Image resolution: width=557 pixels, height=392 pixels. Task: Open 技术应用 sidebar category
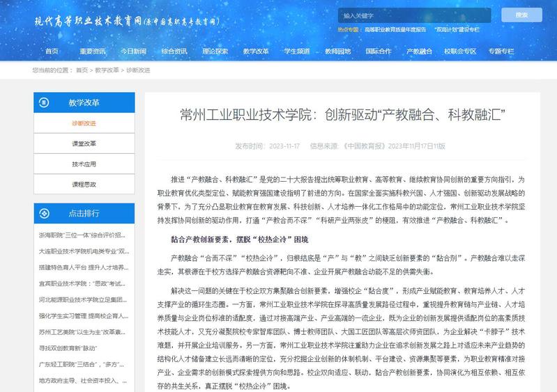coord(84,164)
